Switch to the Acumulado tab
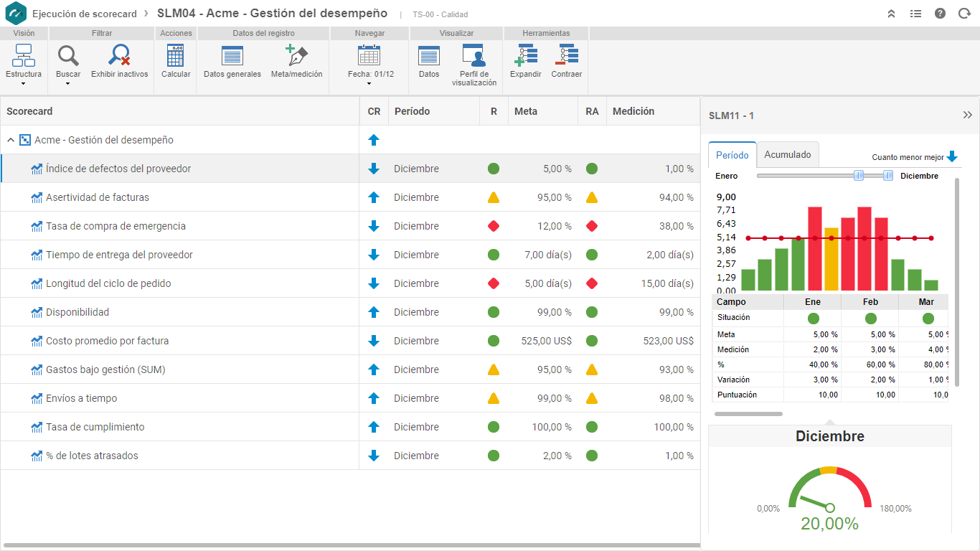Viewport: 980px width, 551px height. pyautogui.click(x=788, y=154)
